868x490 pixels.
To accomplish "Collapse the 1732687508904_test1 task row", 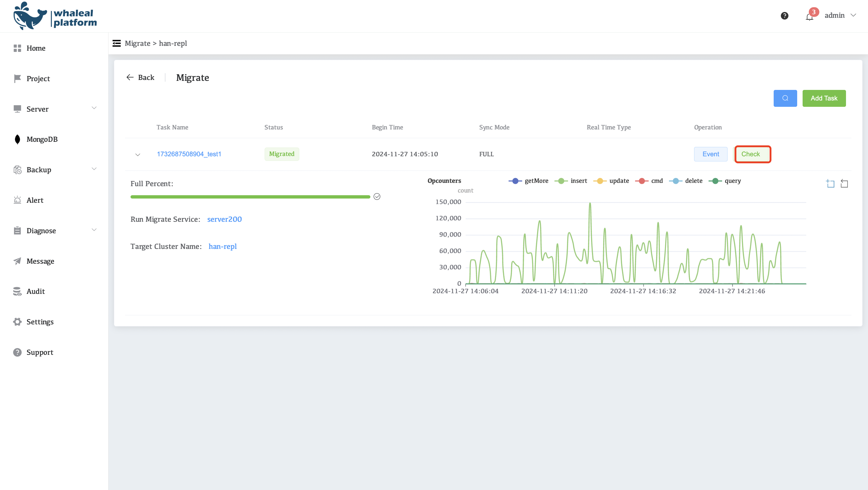I will click(x=137, y=154).
